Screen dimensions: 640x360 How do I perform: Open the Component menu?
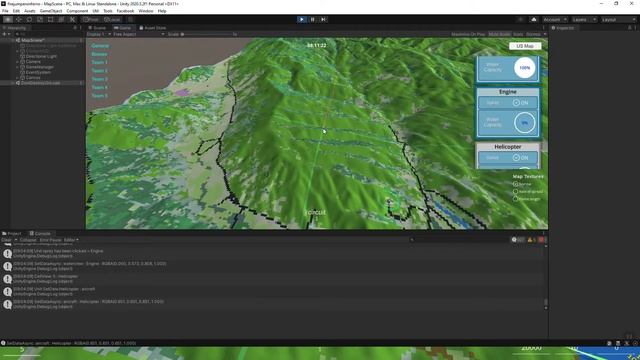coord(77,11)
